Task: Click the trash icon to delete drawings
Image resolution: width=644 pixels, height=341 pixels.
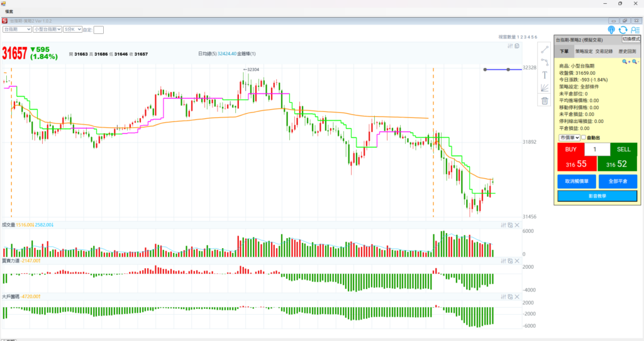Action: pos(545,100)
